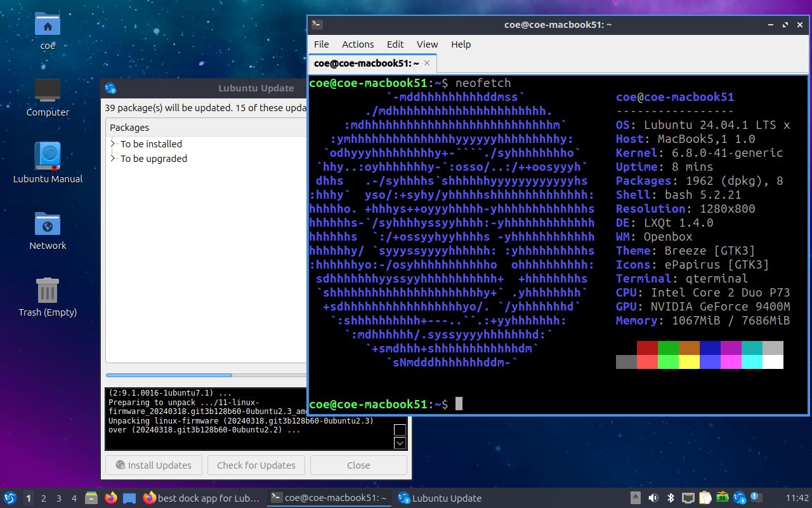Image resolution: width=812 pixels, height=508 pixels.
Task: Open the Bluetooth tray icon
Action: (670, 498)
